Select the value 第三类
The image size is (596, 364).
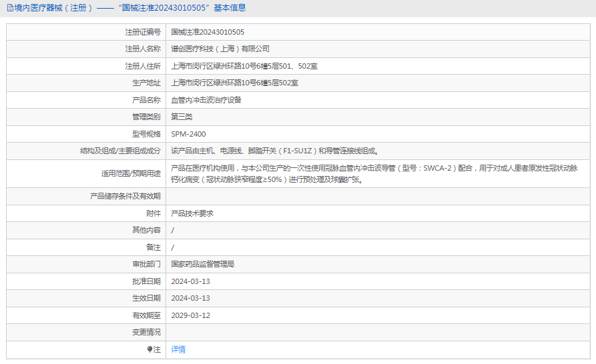click(x=182, y=117)
